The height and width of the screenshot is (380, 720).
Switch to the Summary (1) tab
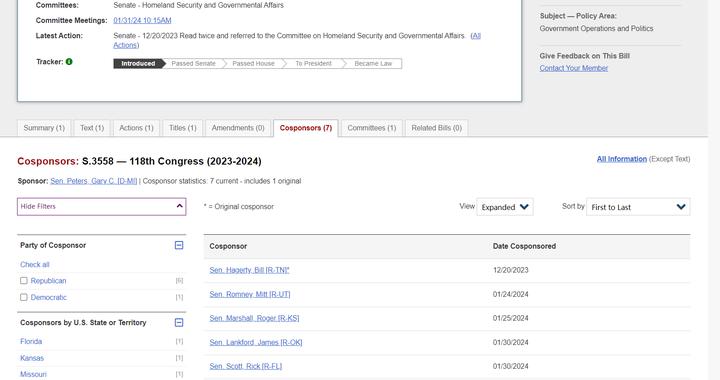point(44,128)
